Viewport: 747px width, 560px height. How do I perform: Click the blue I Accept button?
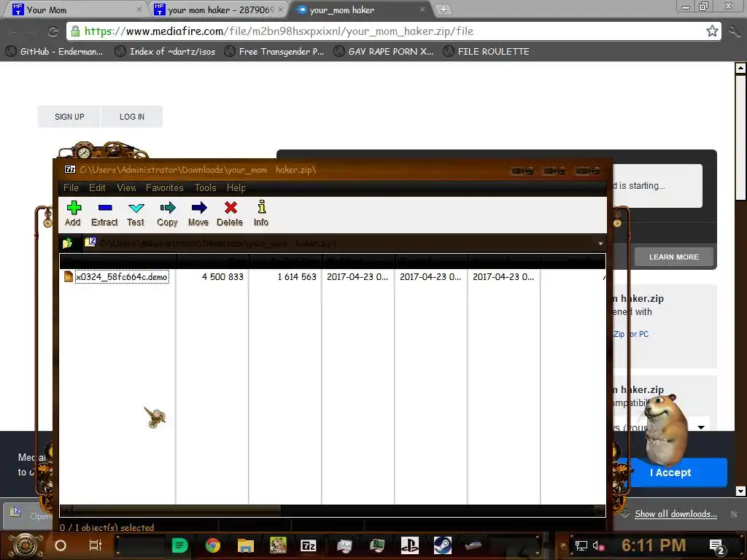point(670,472)
